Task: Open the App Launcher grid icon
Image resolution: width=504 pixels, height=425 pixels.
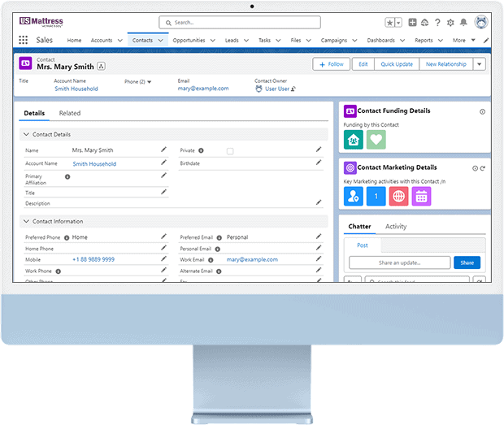Action: 23,40
